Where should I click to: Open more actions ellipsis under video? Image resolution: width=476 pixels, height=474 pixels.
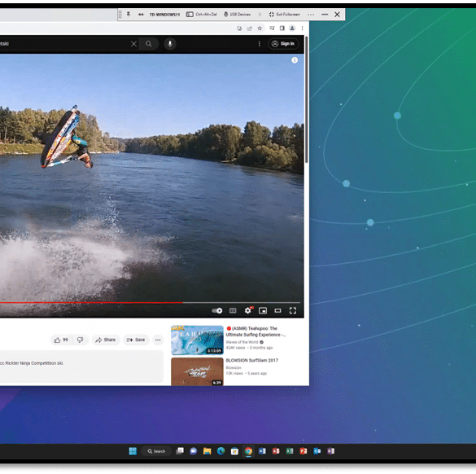pyautogui.click(x=158, y=340)
